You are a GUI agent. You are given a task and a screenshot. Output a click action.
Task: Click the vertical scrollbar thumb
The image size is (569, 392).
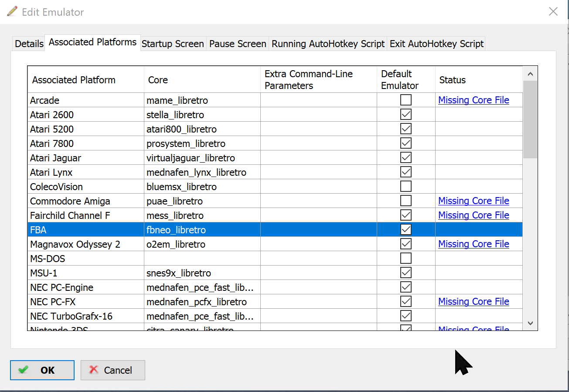pos(530,119)
